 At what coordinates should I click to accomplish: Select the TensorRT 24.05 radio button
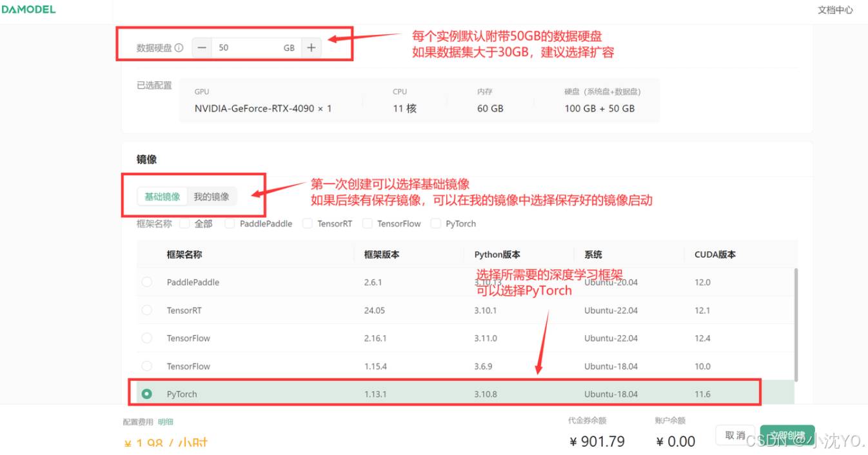(x=147, y=310)
